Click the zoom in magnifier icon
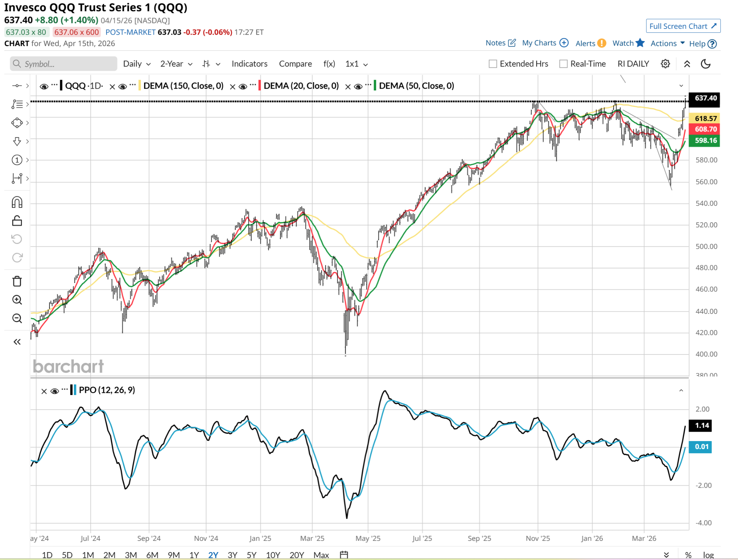 (17, 300)
